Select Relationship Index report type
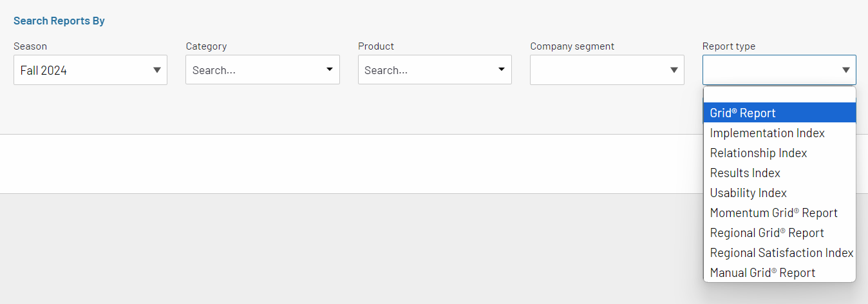This screenshot has width=868, height=304. [779, 153]
